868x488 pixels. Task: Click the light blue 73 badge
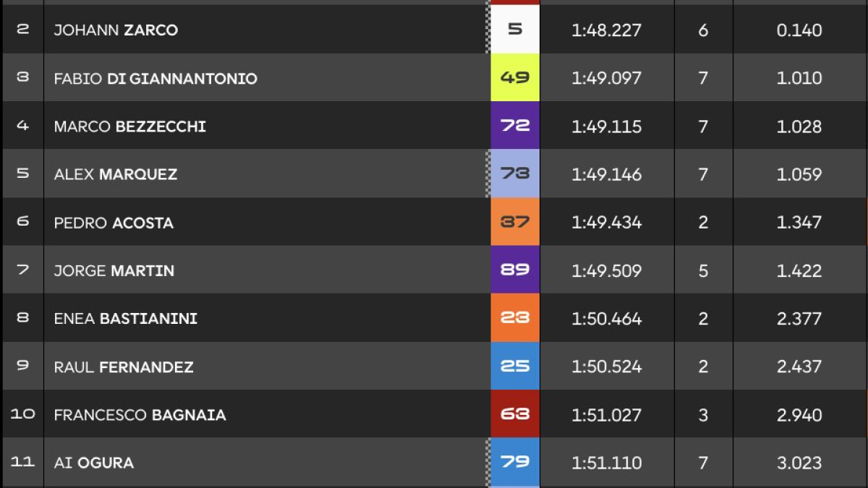[x=515, y=174]
